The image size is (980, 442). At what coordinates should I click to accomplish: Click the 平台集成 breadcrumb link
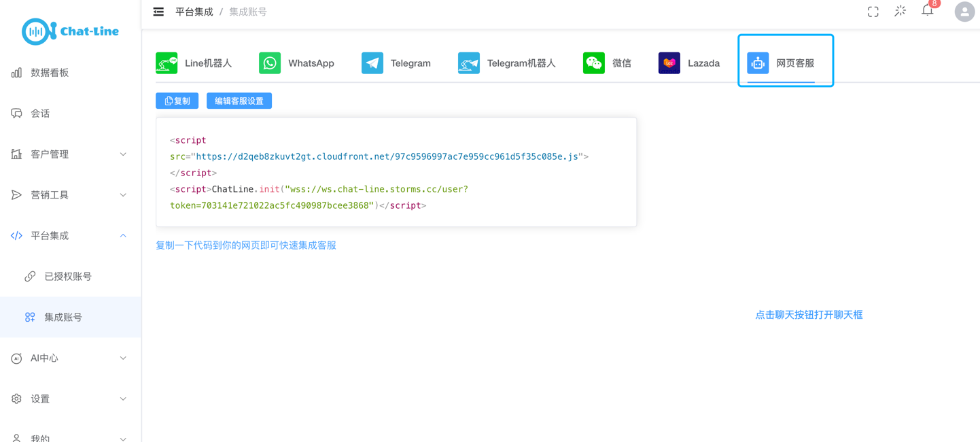pyautogui.click(x=194, y=12)
